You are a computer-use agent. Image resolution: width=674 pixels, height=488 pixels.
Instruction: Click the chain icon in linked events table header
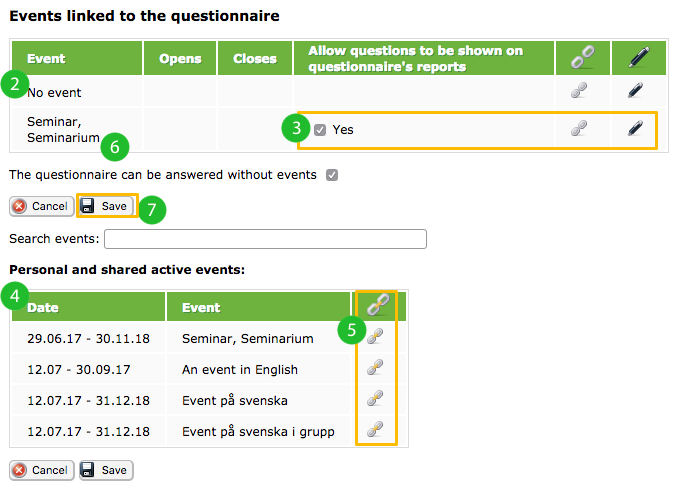(582, 57)
